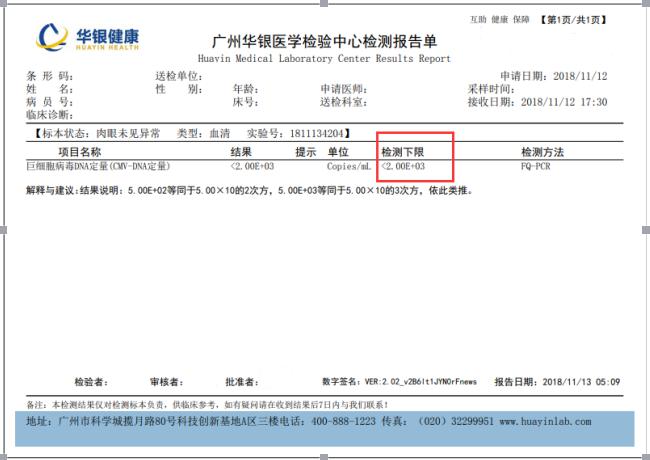
Task: Click the 采样时间 field label
Action: click(x=491, y=89)
